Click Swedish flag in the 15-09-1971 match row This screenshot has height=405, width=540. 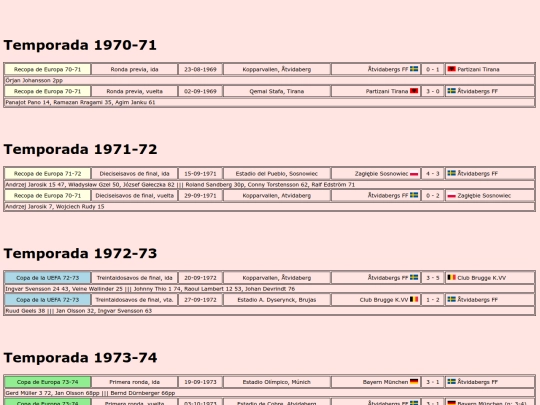[x=451, y=173]
